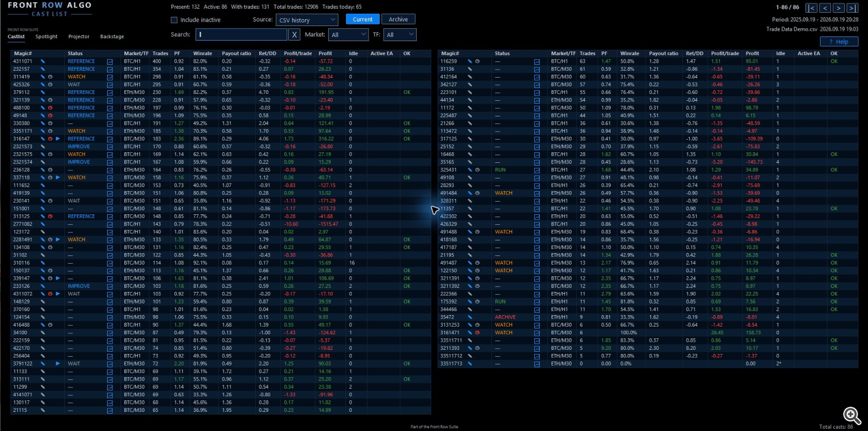Click the ARCHIVE status for magic 35472
The width and height of the screenshot is (868, 431).
[x=505, y=317]
